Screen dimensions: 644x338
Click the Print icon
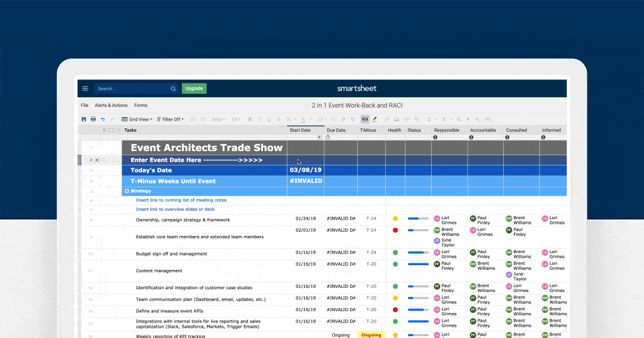93,119
